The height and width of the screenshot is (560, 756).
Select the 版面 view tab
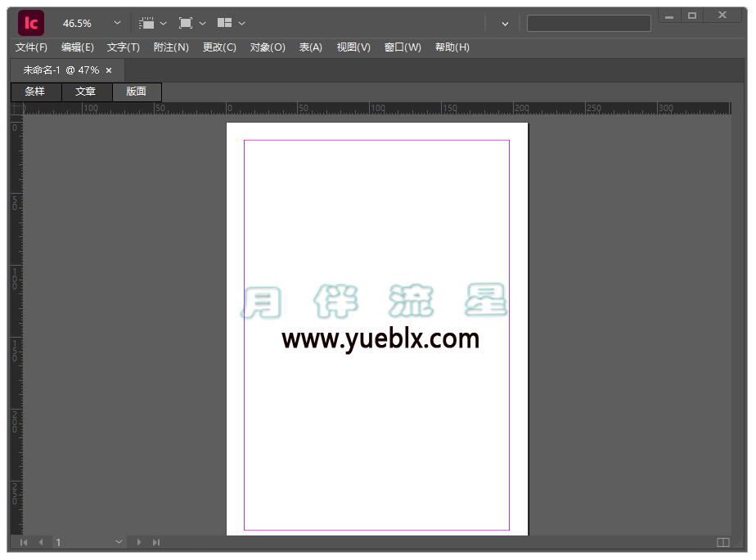point(137,92)
